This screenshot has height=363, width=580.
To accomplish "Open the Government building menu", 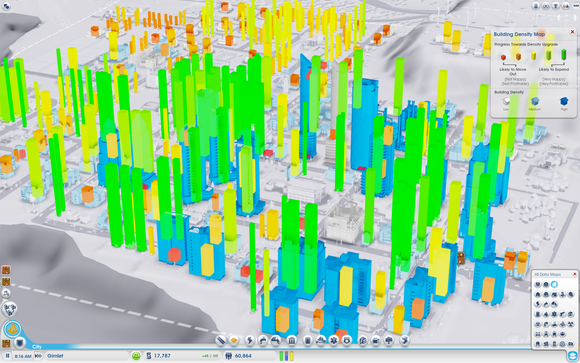I will pyautogui.click(x=292, y=340).
